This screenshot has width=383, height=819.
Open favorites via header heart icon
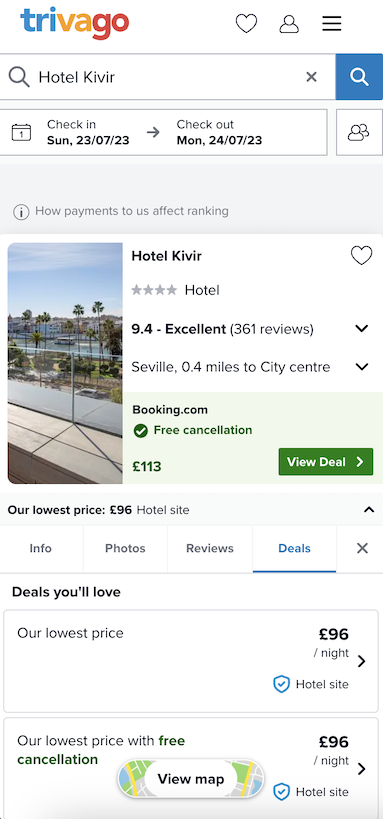(x=246, y=24)
